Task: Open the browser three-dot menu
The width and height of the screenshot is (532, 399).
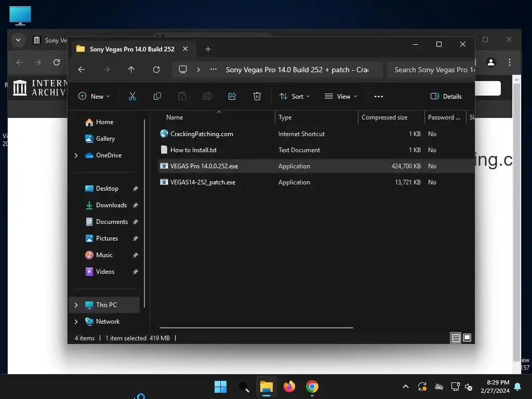Action: click(509, 62)
